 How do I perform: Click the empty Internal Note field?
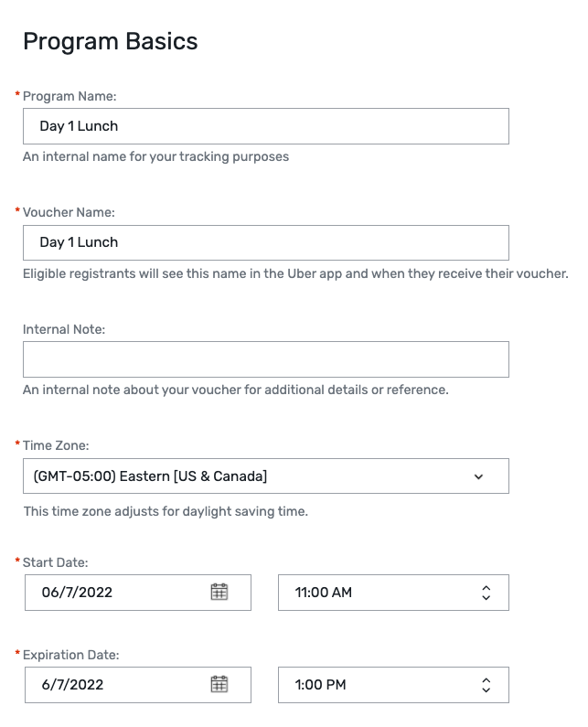[x=265, y=359]
